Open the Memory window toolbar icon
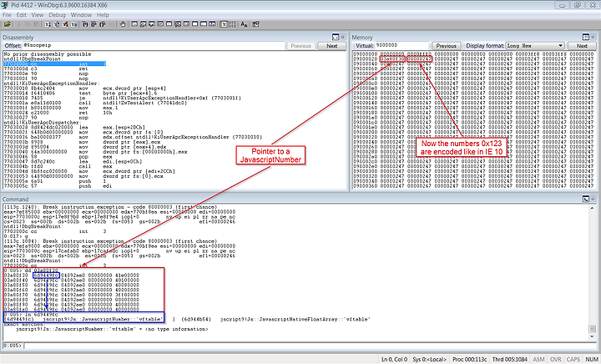Image resolution: width=601 pixels, height=364 pixels. (169, 24)
